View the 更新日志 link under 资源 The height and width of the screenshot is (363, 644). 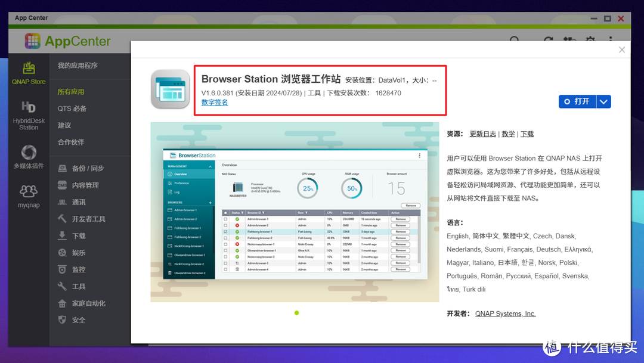tap(482, 134)
